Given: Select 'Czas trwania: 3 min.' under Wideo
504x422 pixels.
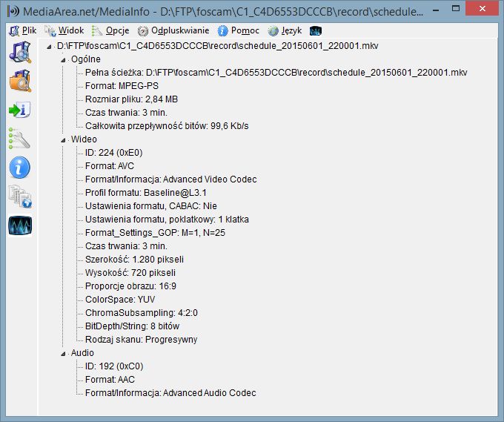Looking at the screenshot, I should (x=126, y=246).
